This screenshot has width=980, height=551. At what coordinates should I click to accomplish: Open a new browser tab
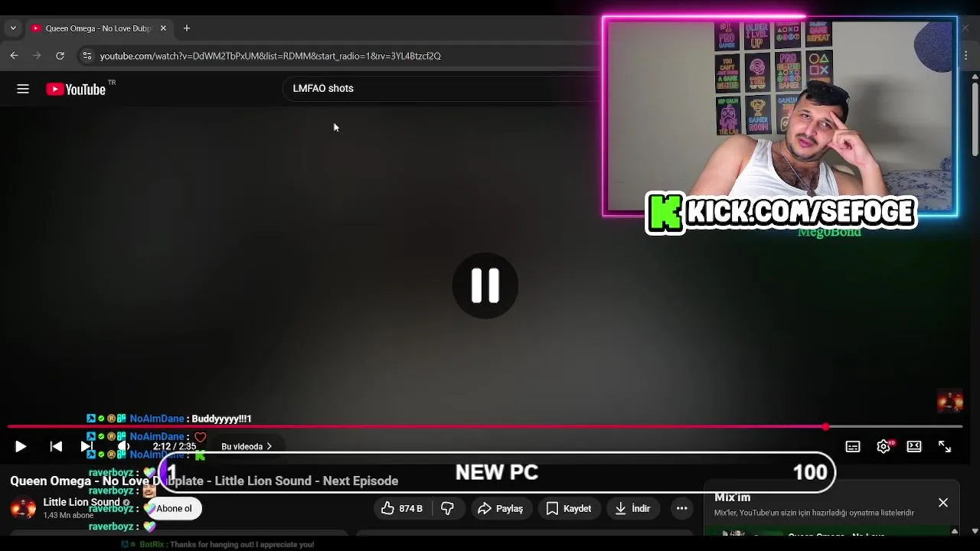(187, 28)
